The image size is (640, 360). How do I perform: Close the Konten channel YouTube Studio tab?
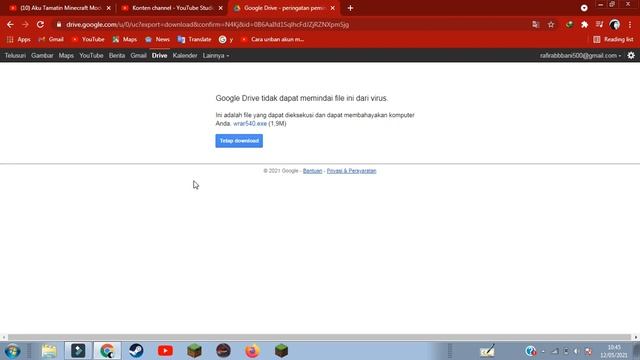point(220,8)
